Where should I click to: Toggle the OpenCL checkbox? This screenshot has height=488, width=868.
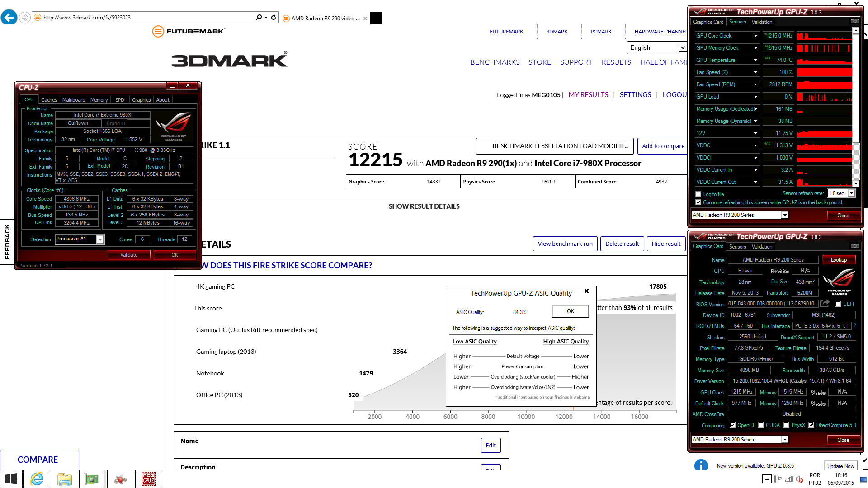pyautogui.click(x=732, y=425)
